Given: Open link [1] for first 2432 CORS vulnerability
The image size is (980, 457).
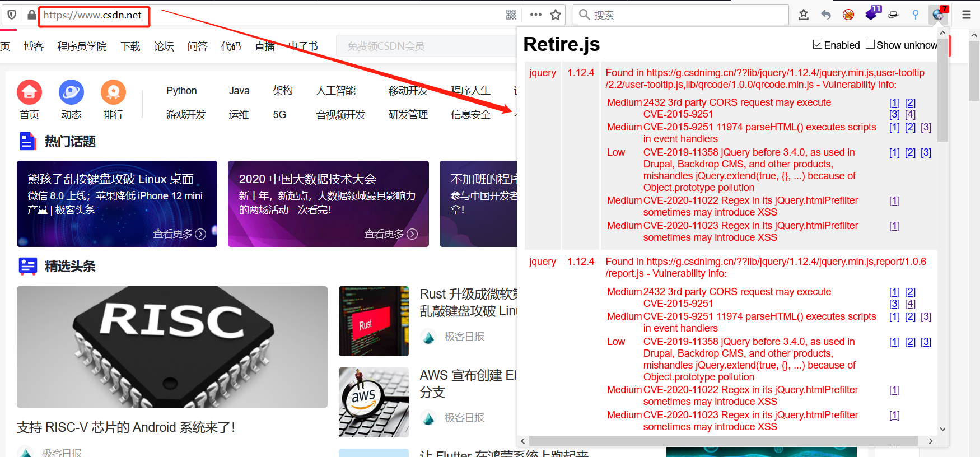Looking at the screenshot, I should [894, 102].
